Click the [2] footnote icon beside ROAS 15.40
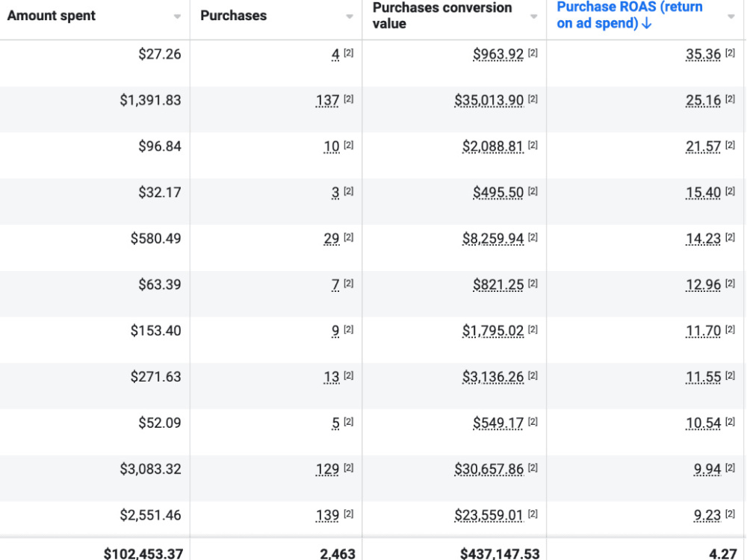 730,191
